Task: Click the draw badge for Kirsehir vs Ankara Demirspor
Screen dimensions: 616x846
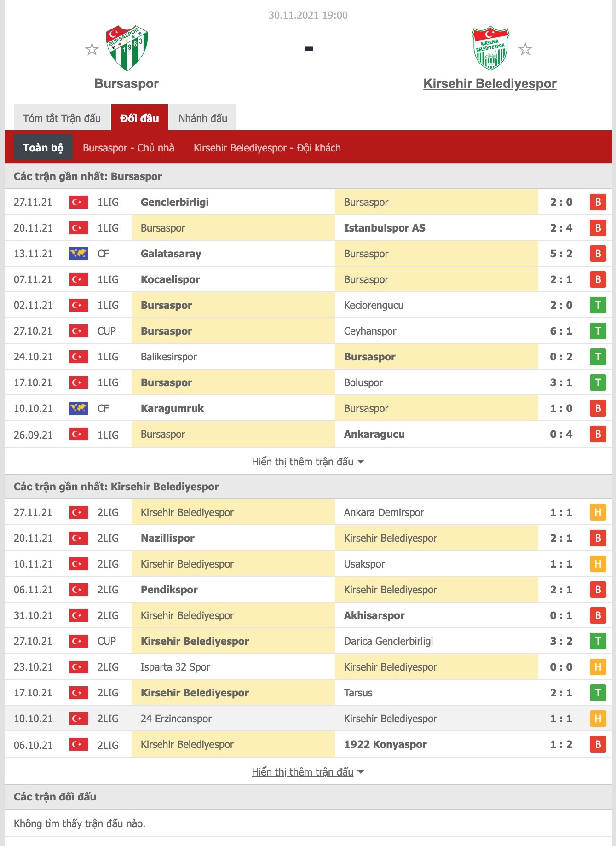Action: click(598, 512)
